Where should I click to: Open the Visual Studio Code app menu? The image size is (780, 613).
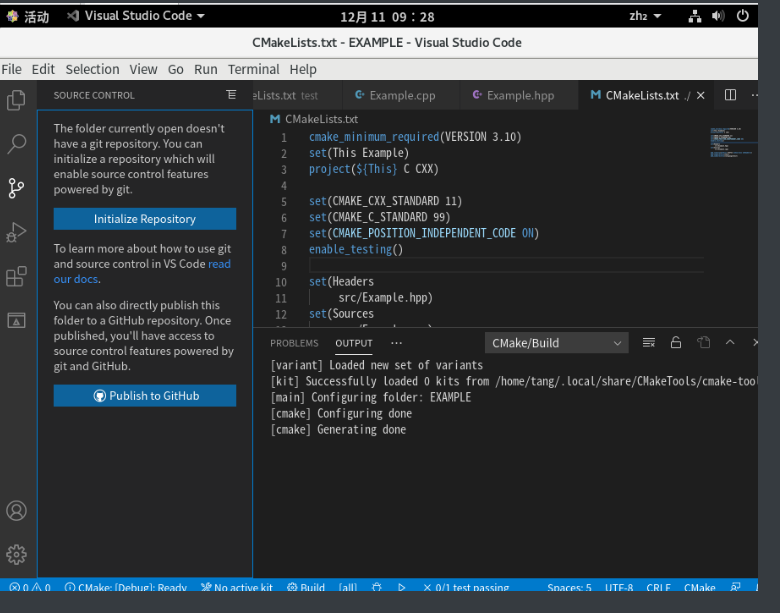pos(136,16)
